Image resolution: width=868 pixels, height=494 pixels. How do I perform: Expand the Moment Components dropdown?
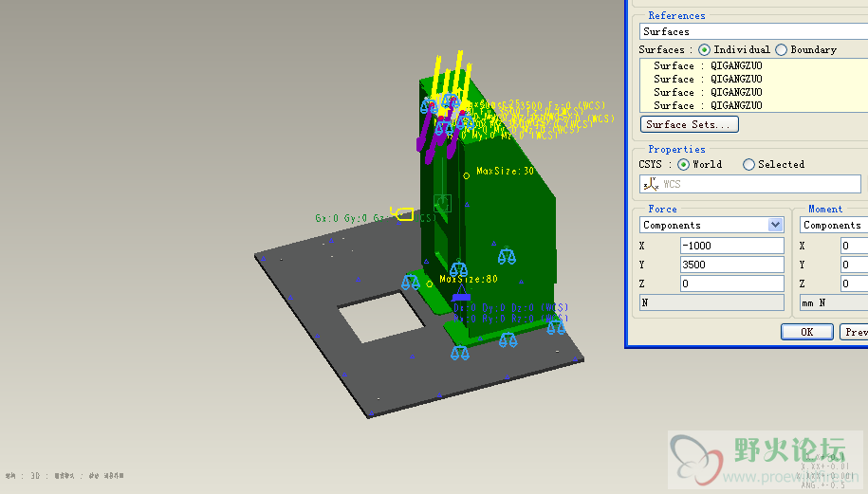pyautogui.click(x=833, y=225)
